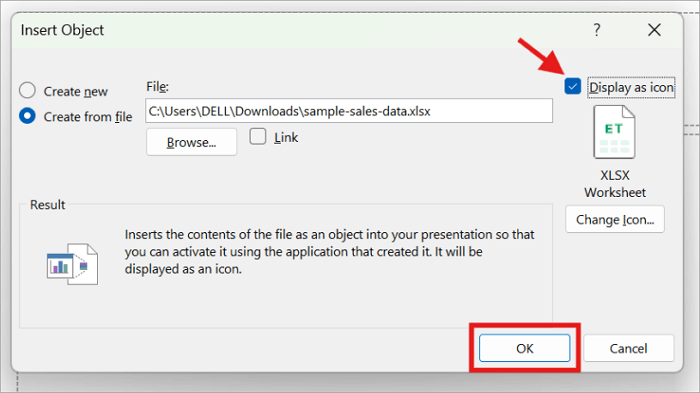The width and height of the screenshot is (700, 393).
Task: Open file picker with Browse button
Action: tap(191, 142)
